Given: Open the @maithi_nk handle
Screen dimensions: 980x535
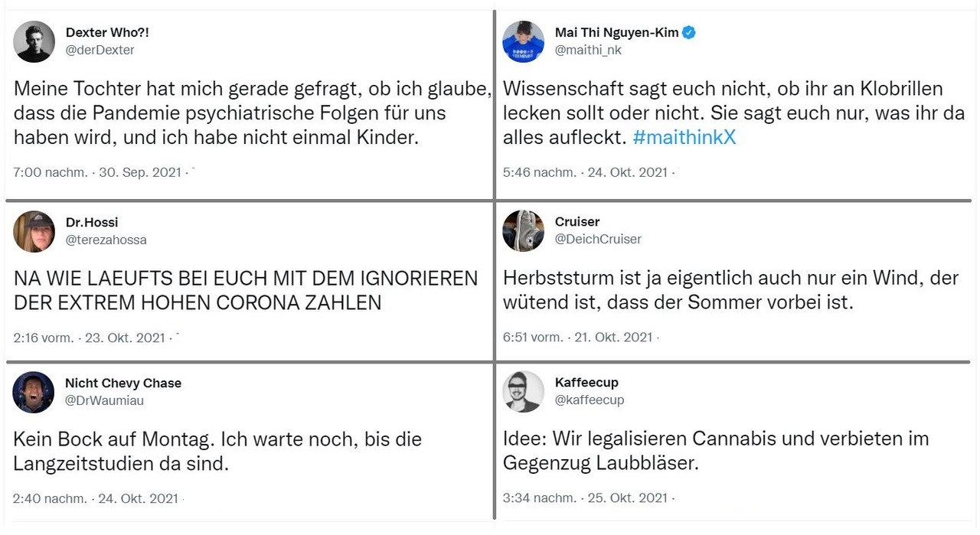Looking at the screenshot, I should tap(589, 50).
